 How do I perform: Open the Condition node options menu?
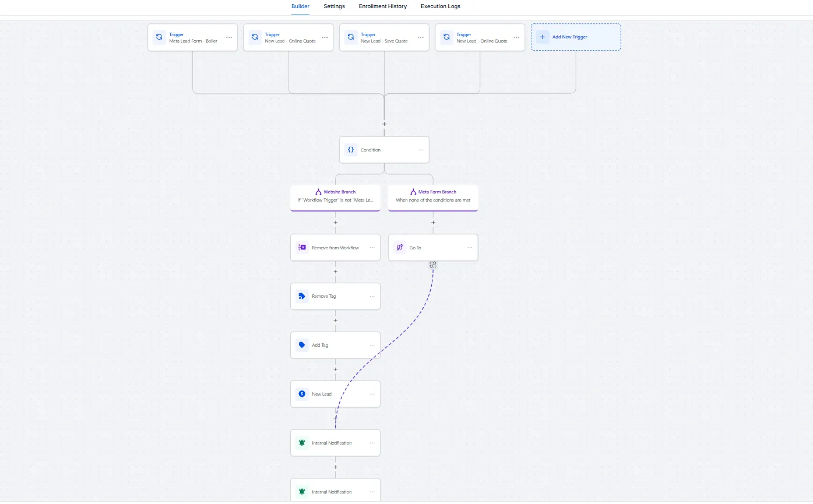(421, 150)
